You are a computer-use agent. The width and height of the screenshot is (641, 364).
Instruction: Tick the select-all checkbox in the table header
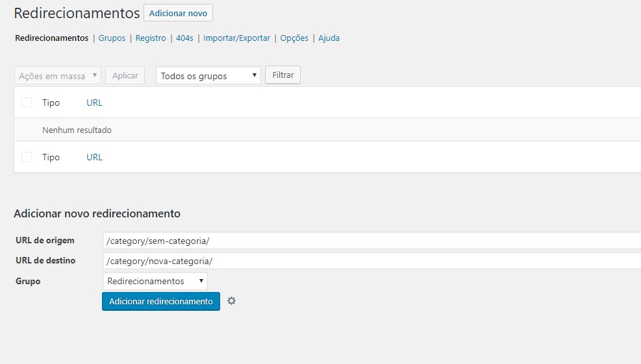27,103
